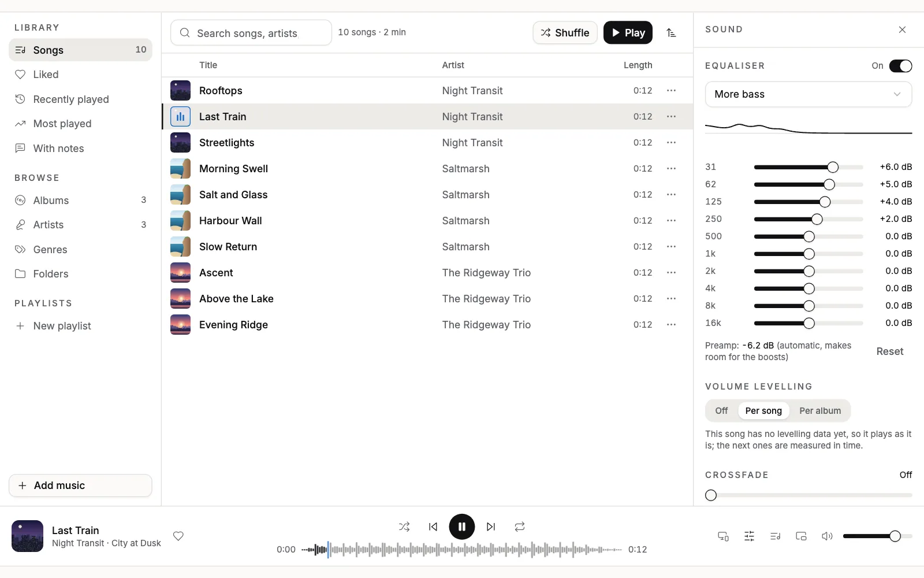Open sound settings sliders icon

(749, 536)
